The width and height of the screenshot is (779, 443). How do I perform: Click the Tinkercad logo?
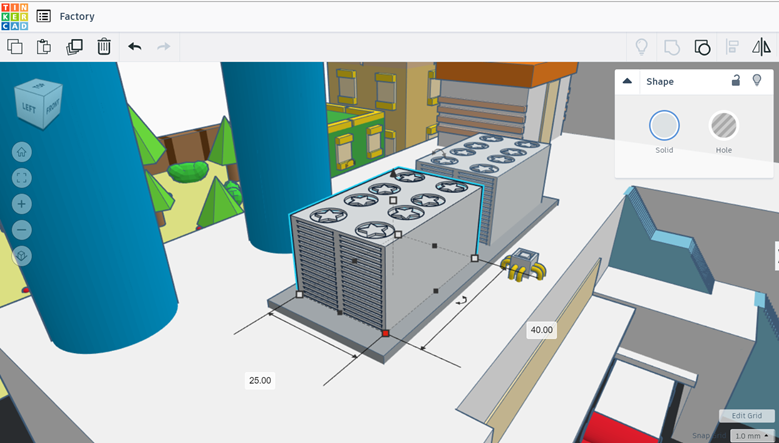[x=15, y=16]
